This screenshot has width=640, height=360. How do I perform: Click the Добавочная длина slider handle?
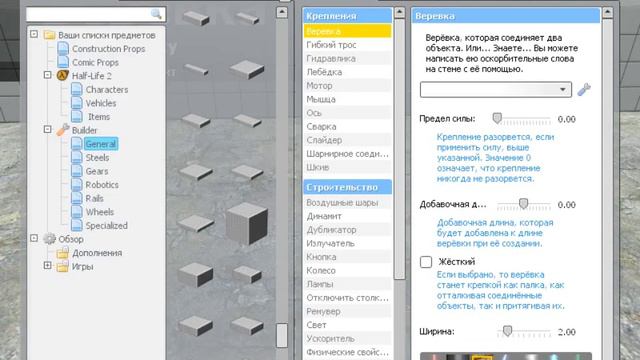coord(523,203)
